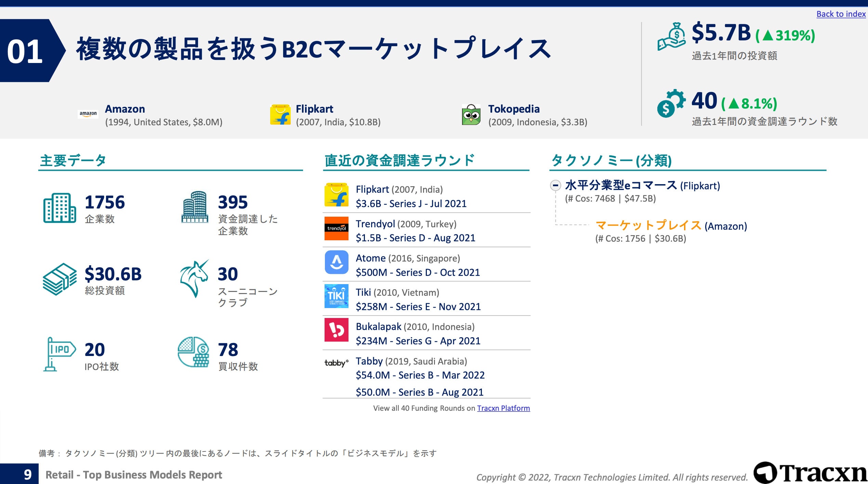Open the Tracxn Platform link
This screenshot has width=868, height=484.
point(503,408)
